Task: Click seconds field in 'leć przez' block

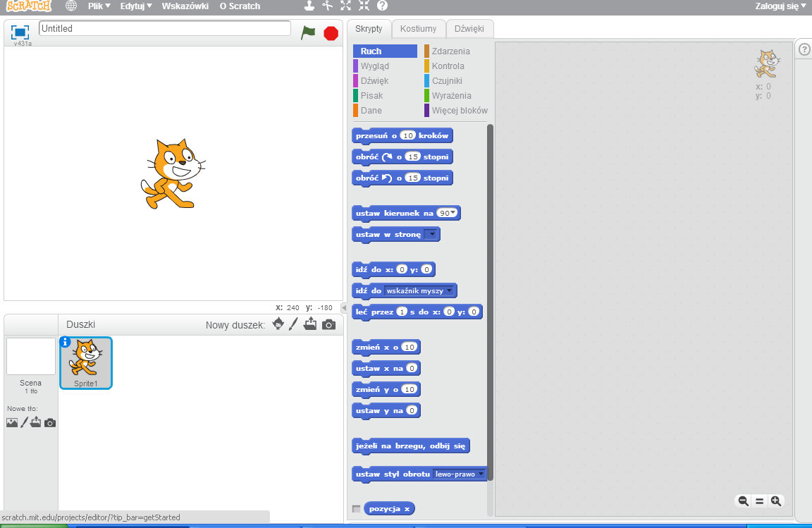Action: (x=402, y=312)
